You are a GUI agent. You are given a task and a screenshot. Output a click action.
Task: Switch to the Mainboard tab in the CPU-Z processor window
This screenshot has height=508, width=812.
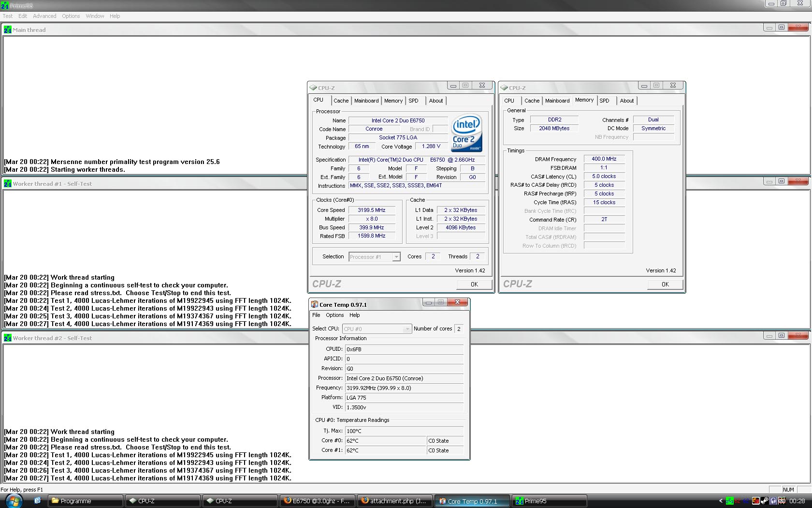pyautogui.click(x=366, y=101)
